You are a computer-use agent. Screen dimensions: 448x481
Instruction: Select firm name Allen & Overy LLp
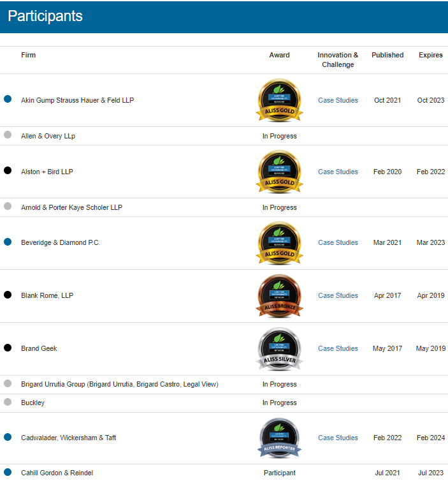[x=48, y=136]
